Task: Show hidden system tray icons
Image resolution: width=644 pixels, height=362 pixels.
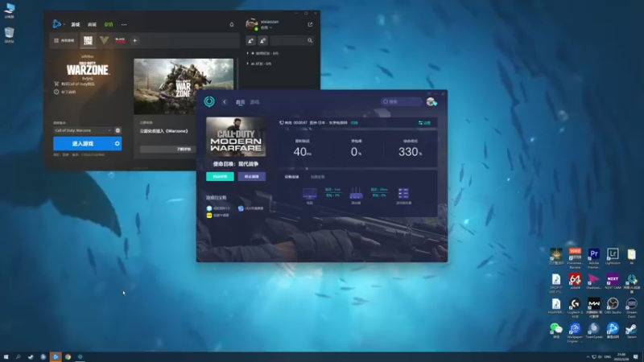Action: tap(588, 357)
